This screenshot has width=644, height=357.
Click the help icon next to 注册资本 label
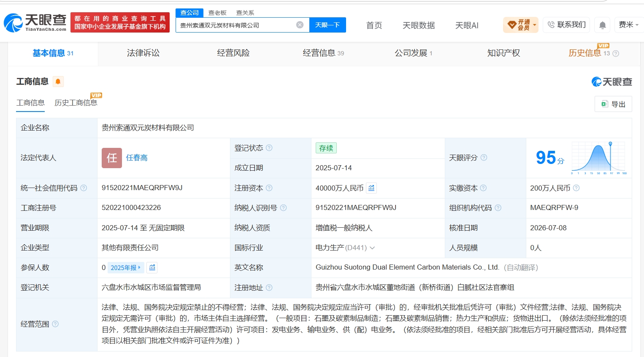click(269, 188)
